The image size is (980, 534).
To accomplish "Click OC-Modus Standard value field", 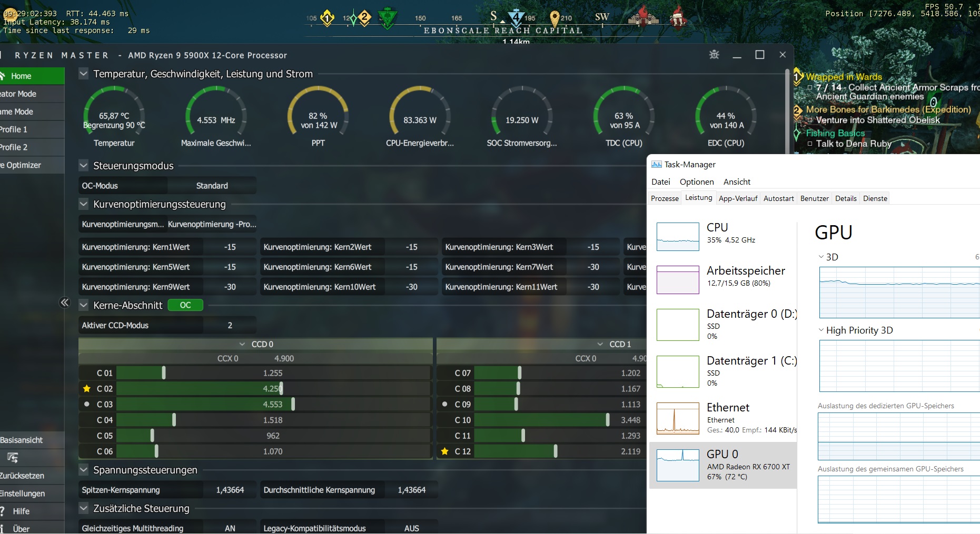I will tap(212, 186).
